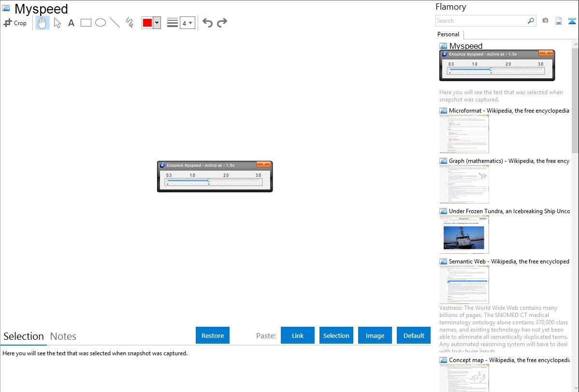Click the Myspeed title in sidebar list

[465, 46]
